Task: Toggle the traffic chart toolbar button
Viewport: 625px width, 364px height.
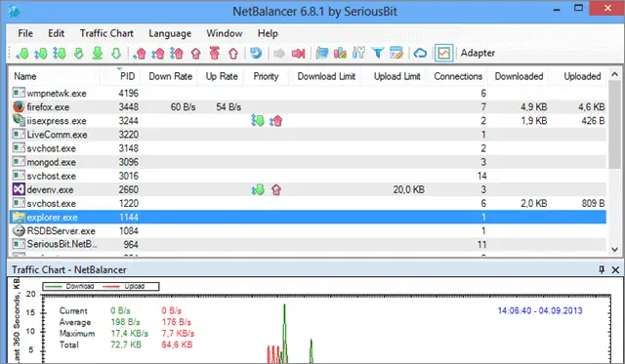Action: tap(443, 53)
